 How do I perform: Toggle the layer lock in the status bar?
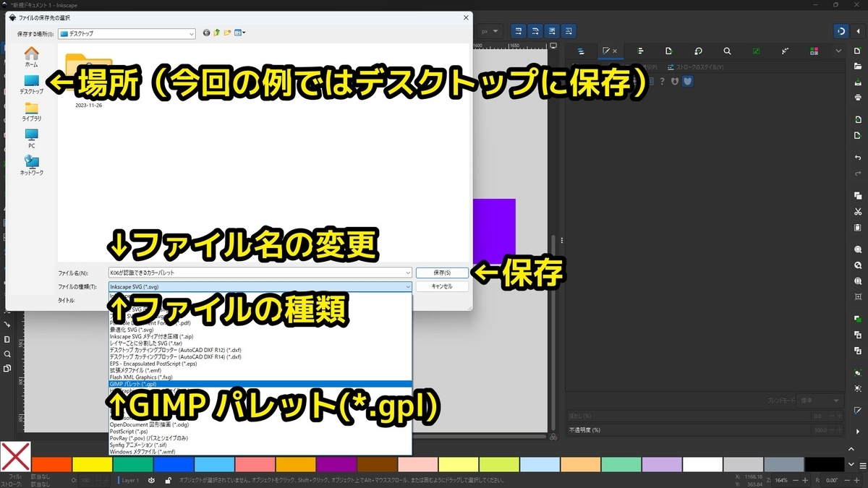tap(169, 480)
